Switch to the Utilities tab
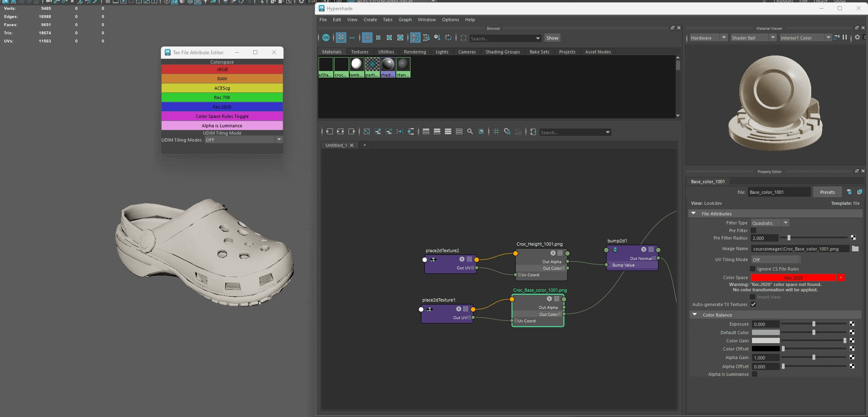This screenshot has width=868, height=417. 386,52
